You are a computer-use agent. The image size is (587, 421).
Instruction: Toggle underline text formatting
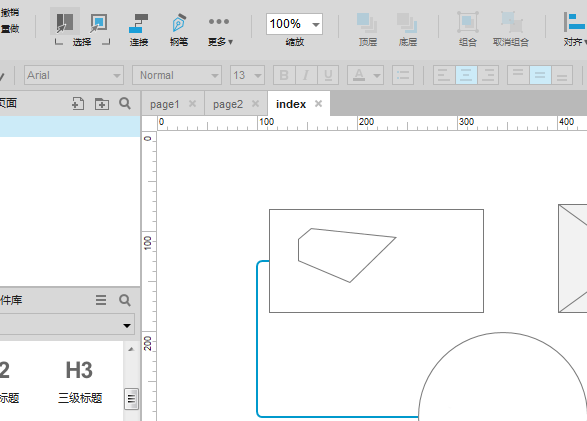coord(328,75)
